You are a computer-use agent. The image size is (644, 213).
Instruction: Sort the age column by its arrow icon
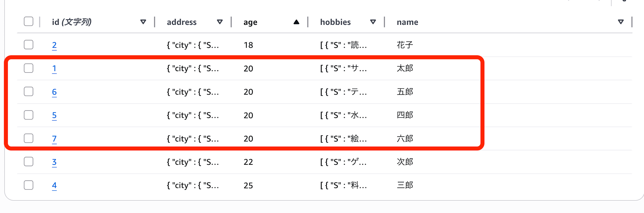(297, 22)
